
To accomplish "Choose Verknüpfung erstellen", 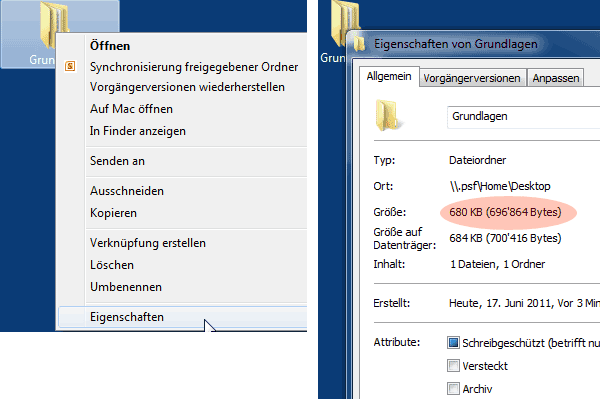I will point(147,242).
